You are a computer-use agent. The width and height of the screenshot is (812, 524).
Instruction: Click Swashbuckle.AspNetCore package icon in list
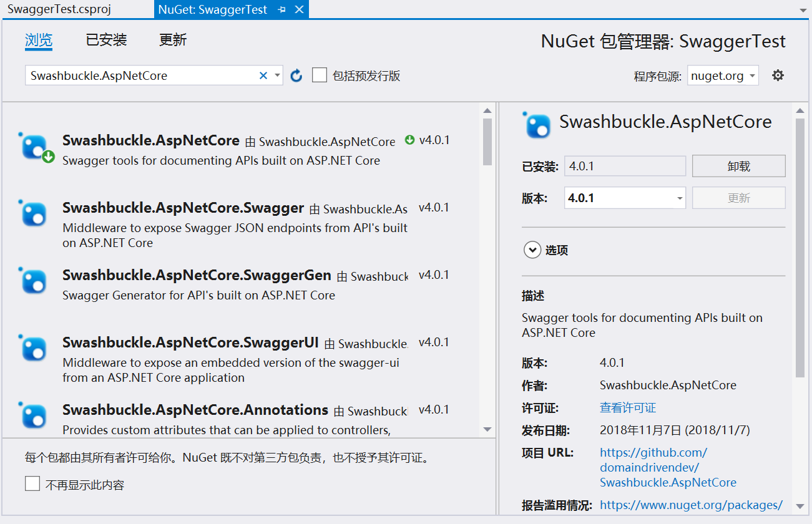[36, 148]
